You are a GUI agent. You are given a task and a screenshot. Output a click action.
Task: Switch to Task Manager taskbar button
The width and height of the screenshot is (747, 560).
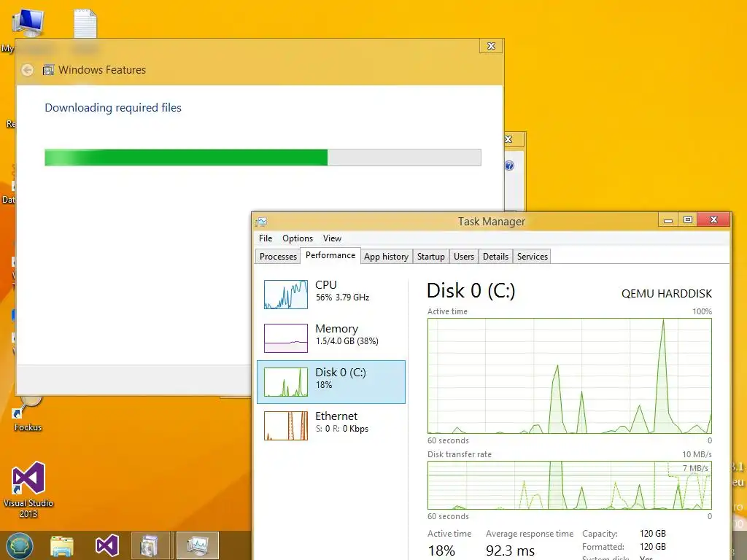tap(198, 545)
